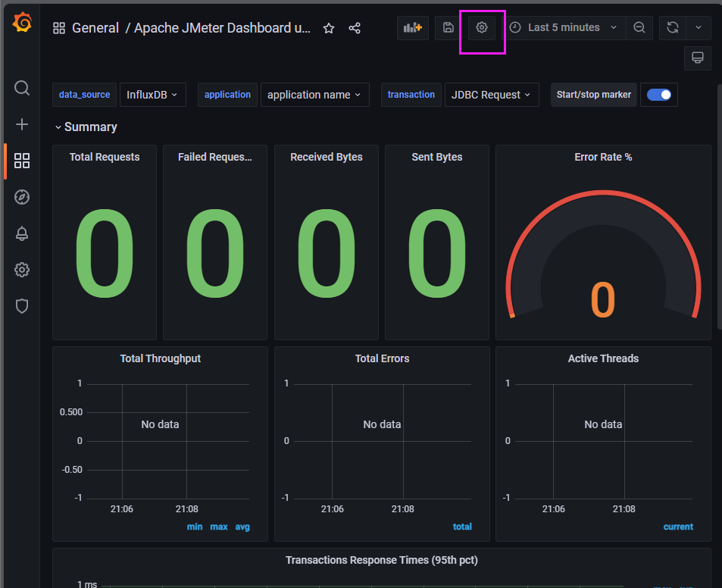
Task: Click the Start/stop marker label
Action: pos(593,95)
